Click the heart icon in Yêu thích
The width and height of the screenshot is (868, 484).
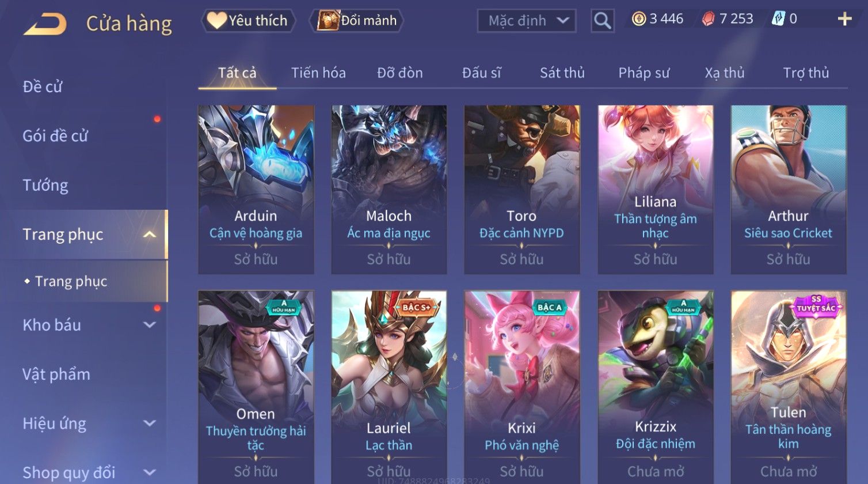point(216,21)
